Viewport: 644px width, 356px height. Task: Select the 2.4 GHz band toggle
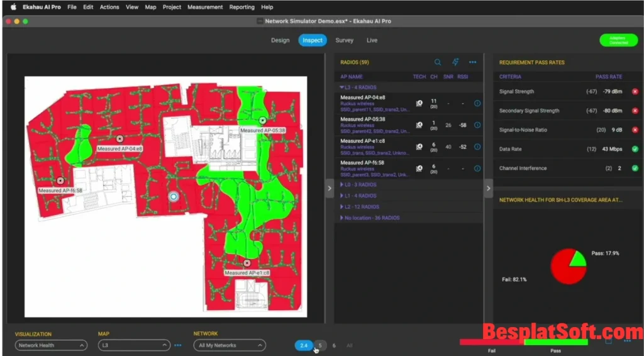click(304, 345)
